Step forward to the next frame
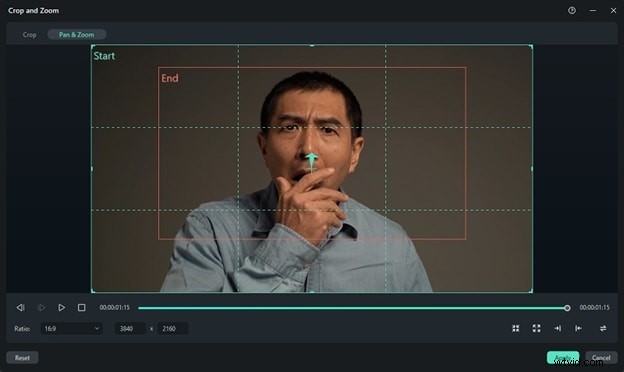This screenshot has width=624, height=372. pos(41,308)
